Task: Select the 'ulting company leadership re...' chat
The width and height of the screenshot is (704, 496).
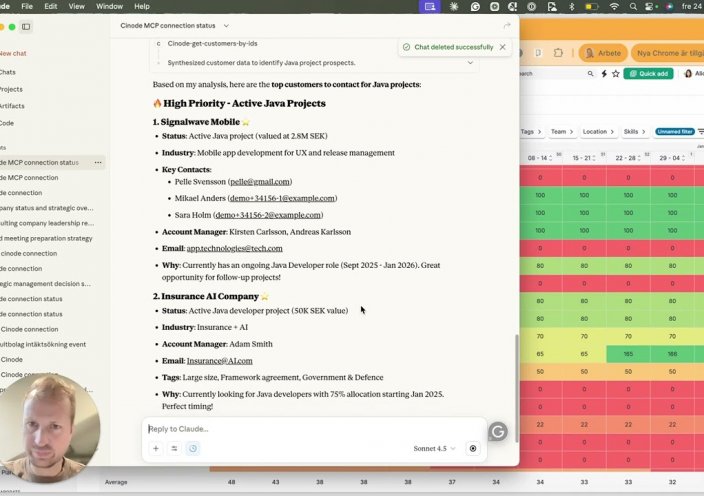Action: [47, 223]
